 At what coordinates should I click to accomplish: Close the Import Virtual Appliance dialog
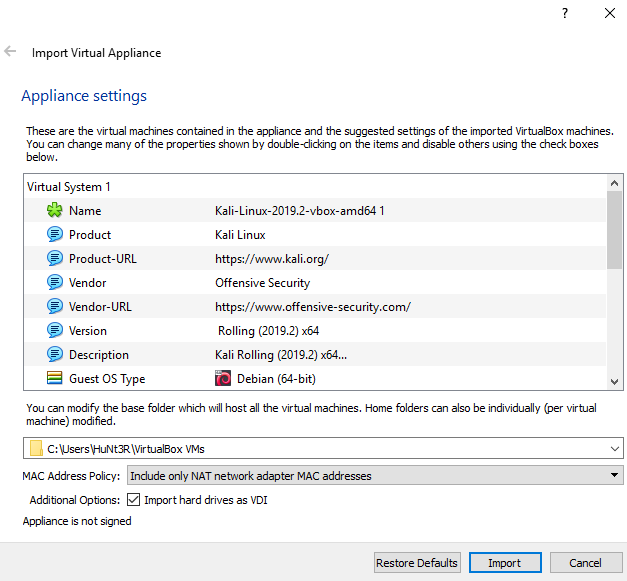pyautogui.click(x=610, y=13)
